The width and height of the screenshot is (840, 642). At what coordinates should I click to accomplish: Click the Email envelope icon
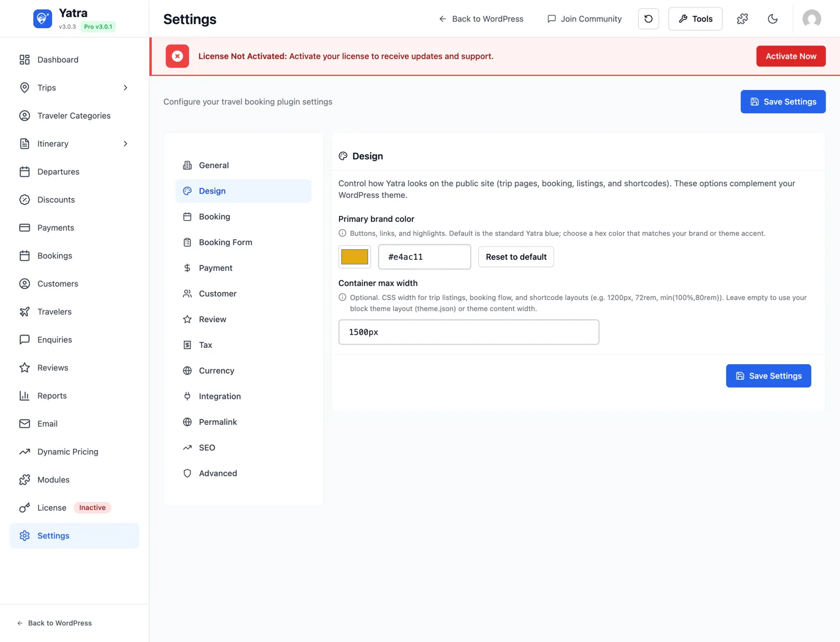click(x=24, y=424)
